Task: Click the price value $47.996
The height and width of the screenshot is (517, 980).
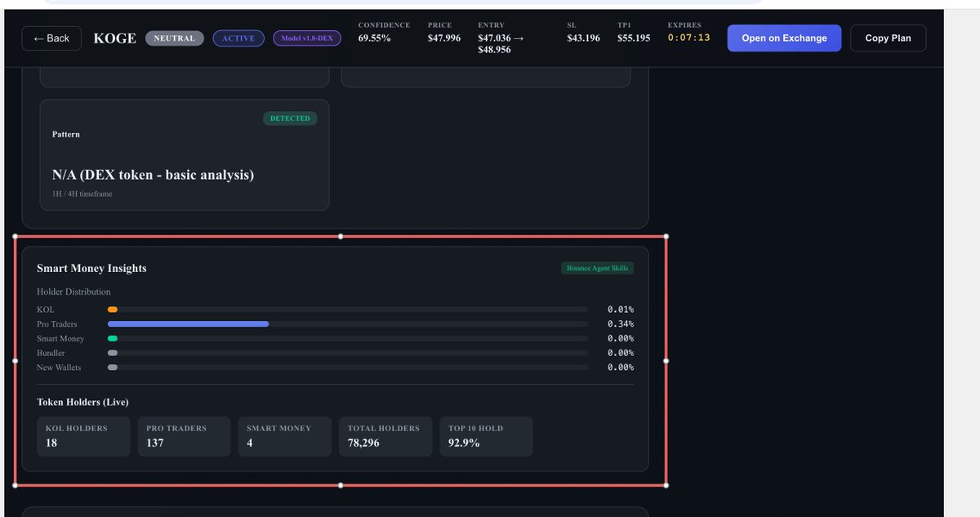Action: tap(444, 38)
